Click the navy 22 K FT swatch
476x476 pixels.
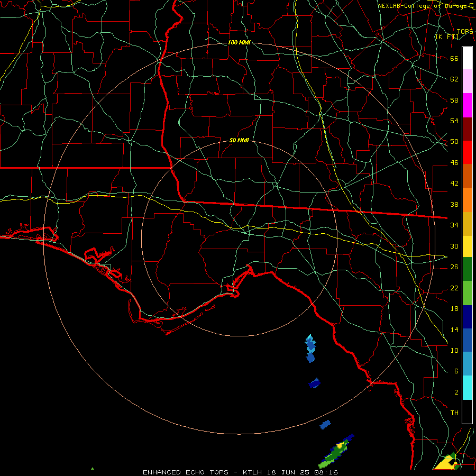pyautogui.click(x=467, y=317)
